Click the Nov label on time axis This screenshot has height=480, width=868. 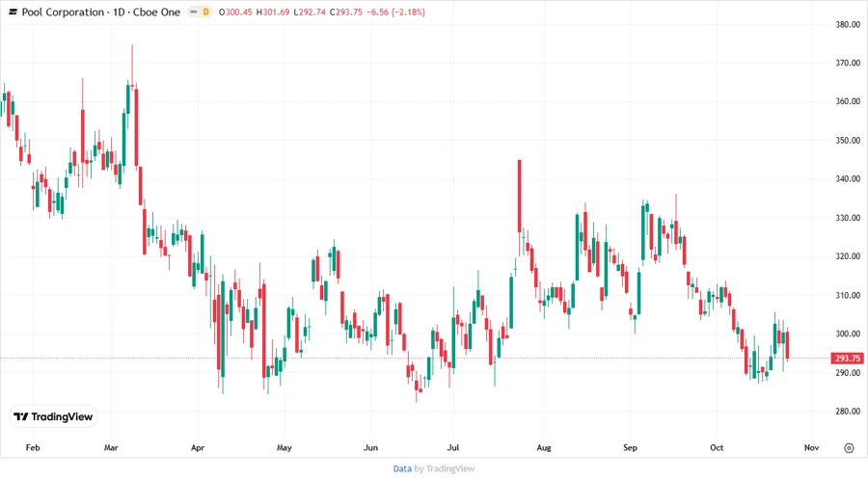pos(811,447)
